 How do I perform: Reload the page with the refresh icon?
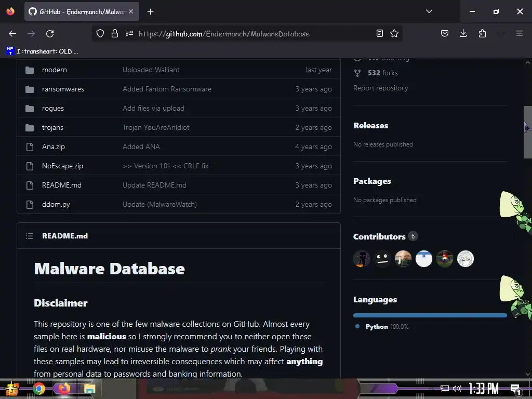coord(50,34)
